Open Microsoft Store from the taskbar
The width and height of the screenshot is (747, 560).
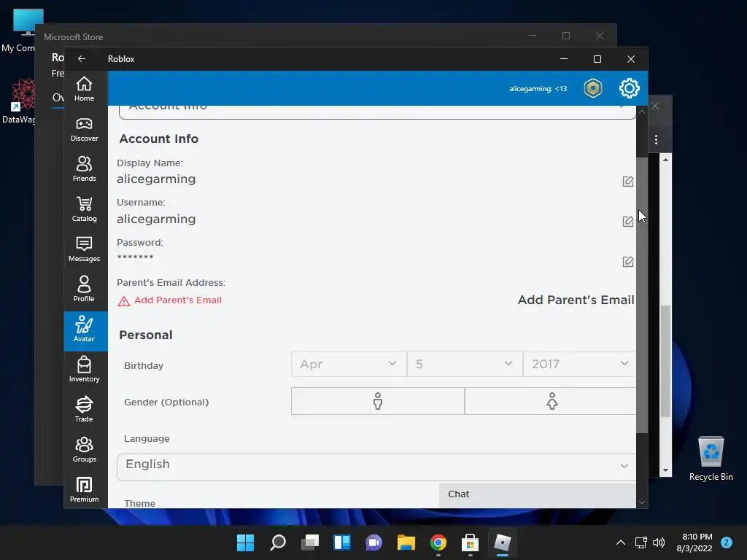click(471, 542)
